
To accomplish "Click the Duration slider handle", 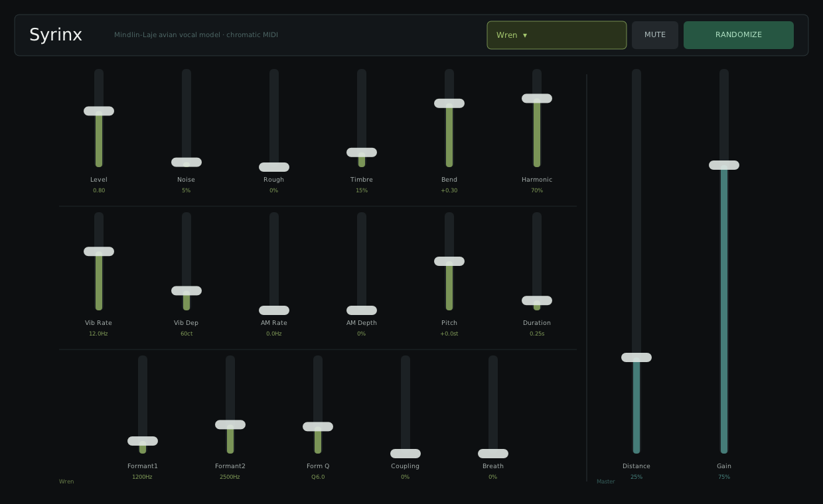I will tap(537, 300).
